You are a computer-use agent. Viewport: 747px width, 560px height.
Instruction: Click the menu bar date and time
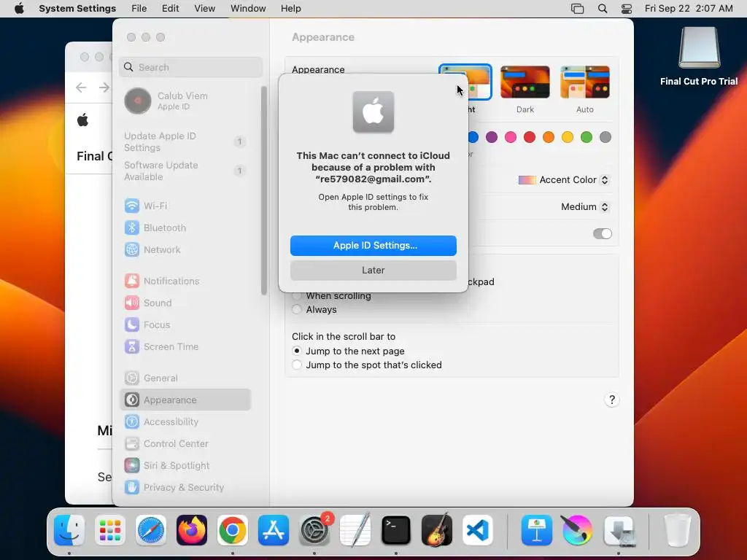(689, 9)
